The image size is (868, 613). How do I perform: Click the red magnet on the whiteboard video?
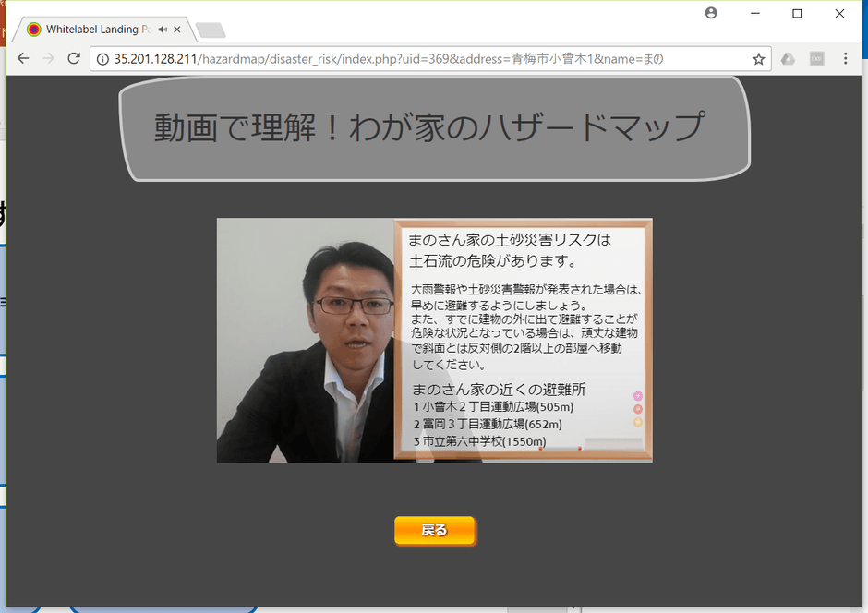638,409
